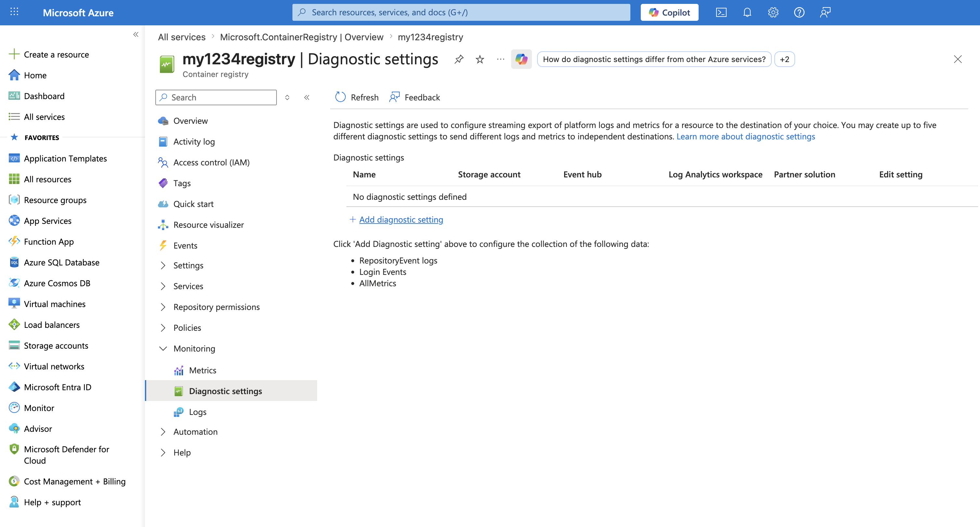Favorite the registry with star icon
Image resolution: width=980 pixels, height=527 pixels.
(480, 59)
